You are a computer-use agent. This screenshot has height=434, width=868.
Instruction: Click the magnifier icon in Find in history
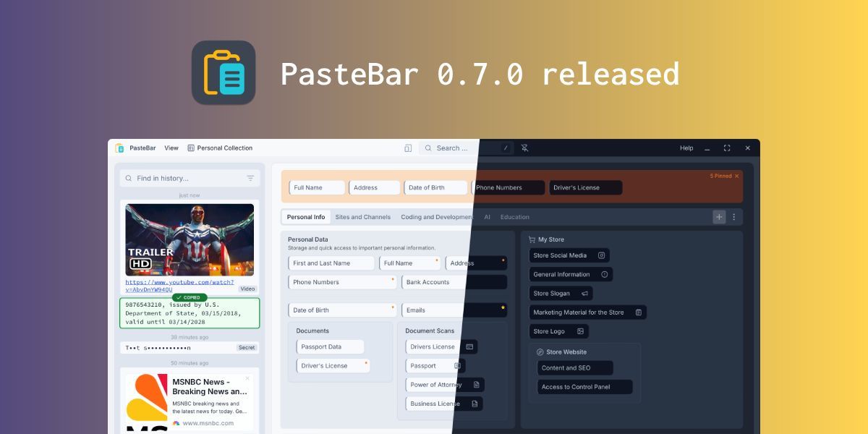[x=128, y=178]
